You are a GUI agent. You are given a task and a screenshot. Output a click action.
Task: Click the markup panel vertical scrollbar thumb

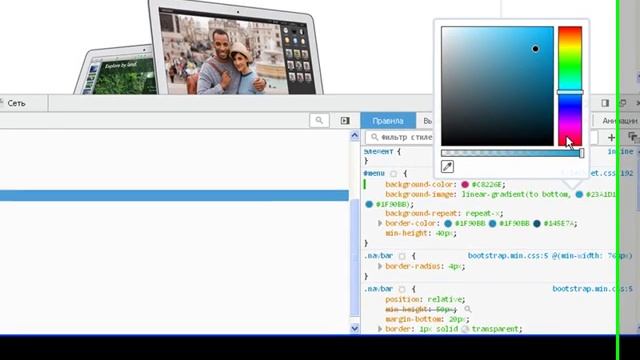coord(354,257)
